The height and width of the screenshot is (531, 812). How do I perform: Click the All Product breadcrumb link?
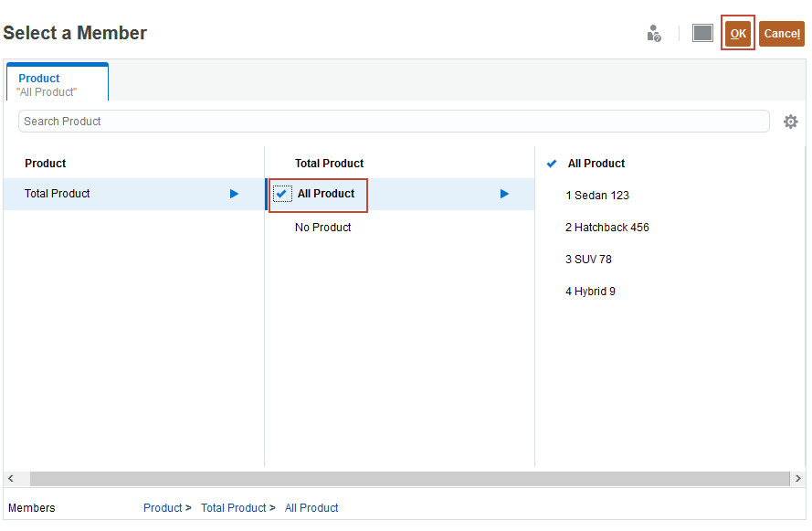point(311,508)
